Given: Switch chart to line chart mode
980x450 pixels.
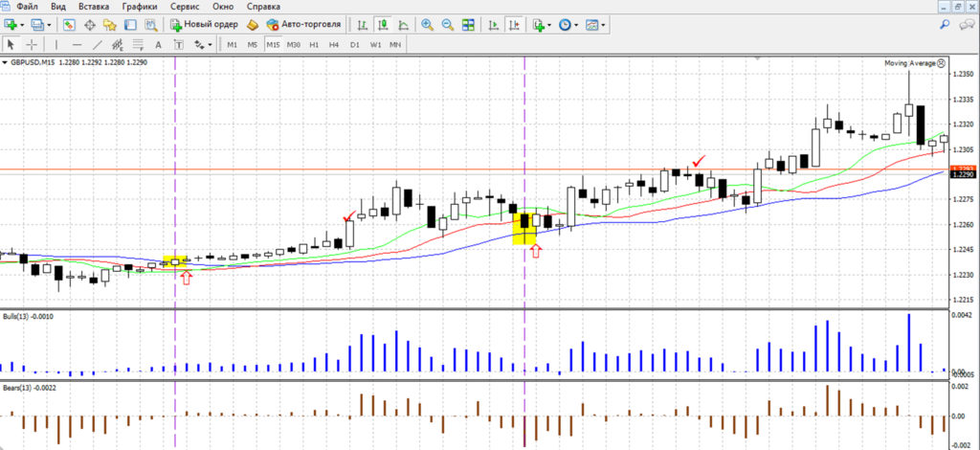Looking at the screenshot, I should [403, 25].
